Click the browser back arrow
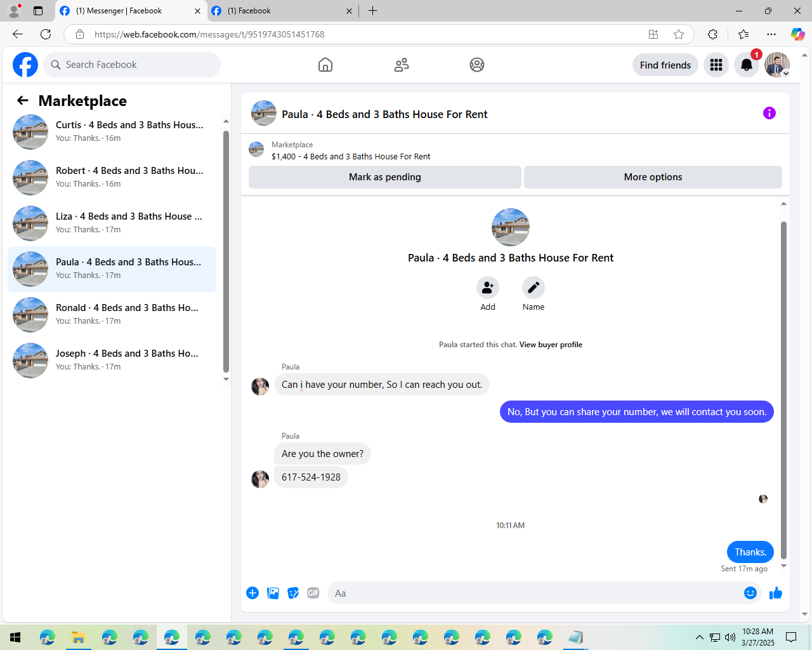Image resolution: width=812 pixels, height=650 pixels. [18, 34]
